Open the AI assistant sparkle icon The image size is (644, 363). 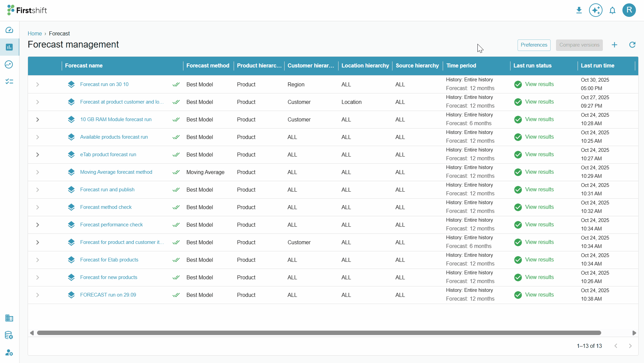(596, 10)
